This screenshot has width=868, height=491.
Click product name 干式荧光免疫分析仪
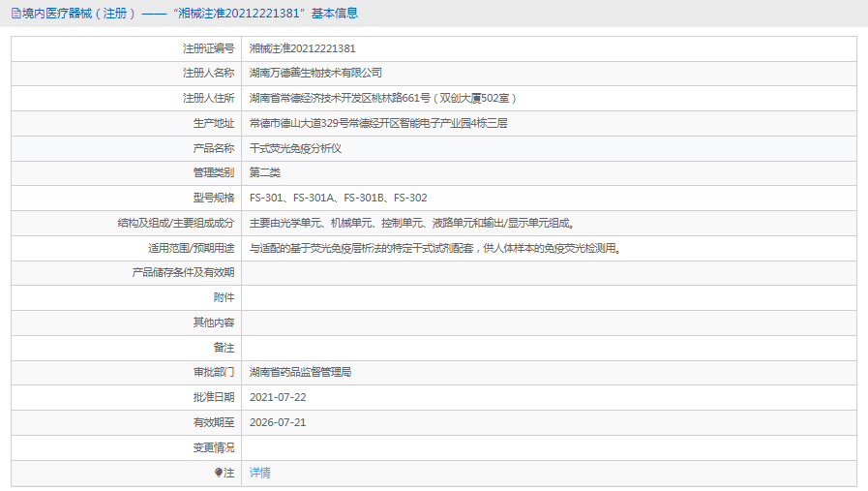click(x=295, y=148)
